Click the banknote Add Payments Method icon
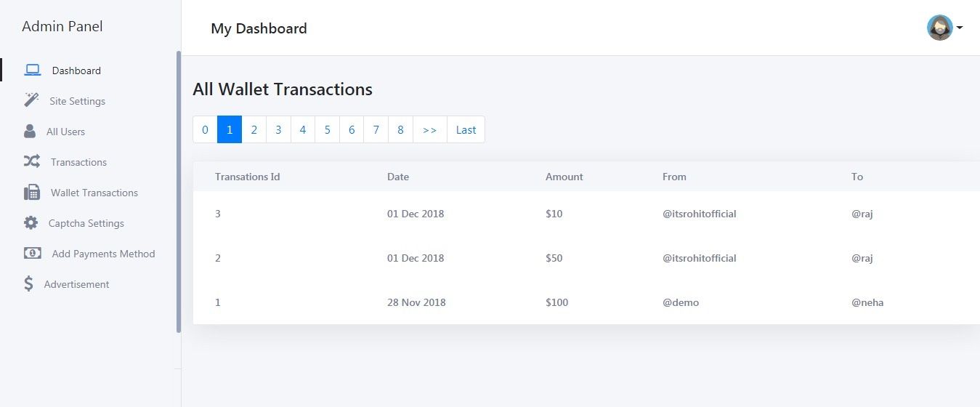980x407 pixels. coord(33,254)
